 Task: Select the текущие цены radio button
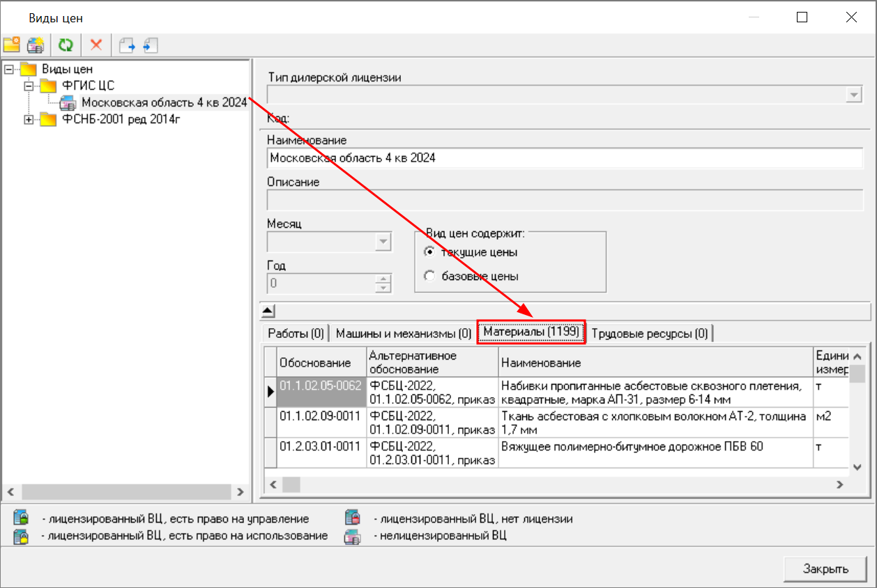[429, 252]
